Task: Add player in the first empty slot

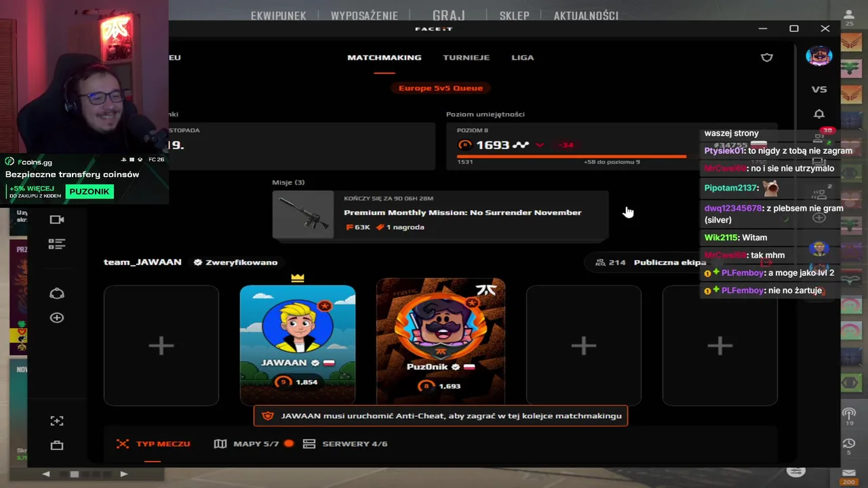Action: pyautogui.click(x=161, y=346)
